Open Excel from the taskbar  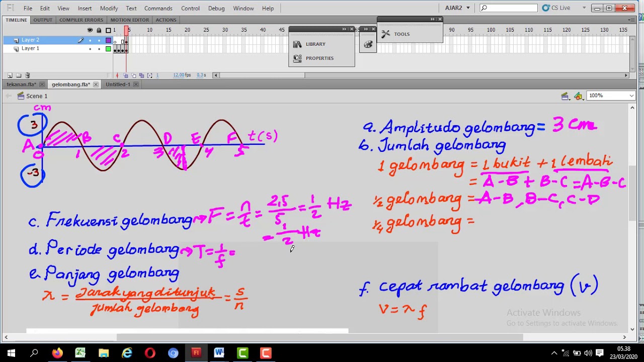(x=80, y=353)
